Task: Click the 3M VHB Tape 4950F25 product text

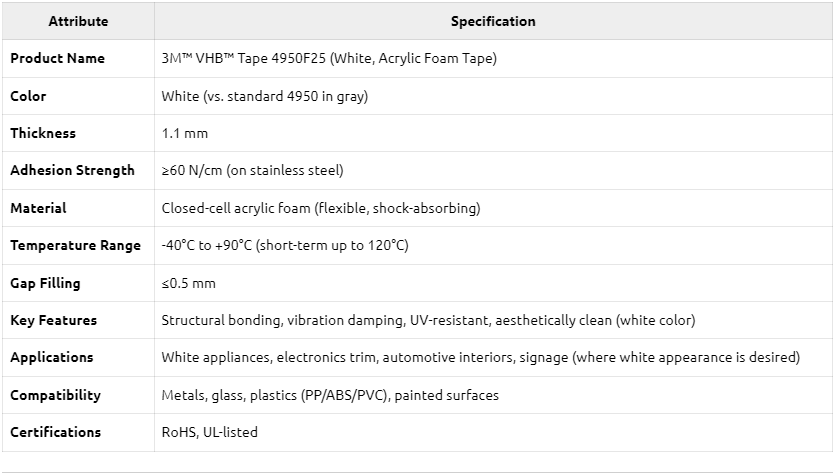Action: 329,58
